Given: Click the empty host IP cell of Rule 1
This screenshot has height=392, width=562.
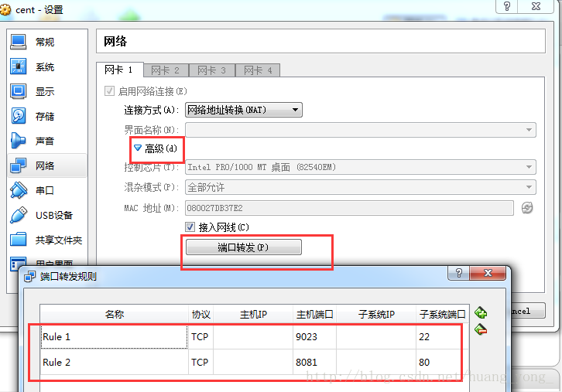Looking at the screenshot, I should click(253, 337).
